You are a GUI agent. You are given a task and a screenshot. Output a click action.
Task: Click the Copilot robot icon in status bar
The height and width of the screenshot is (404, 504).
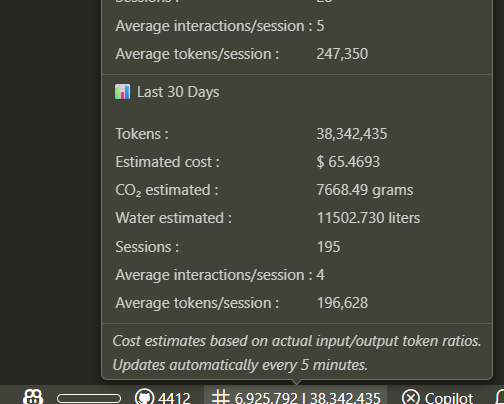(33, 397)
